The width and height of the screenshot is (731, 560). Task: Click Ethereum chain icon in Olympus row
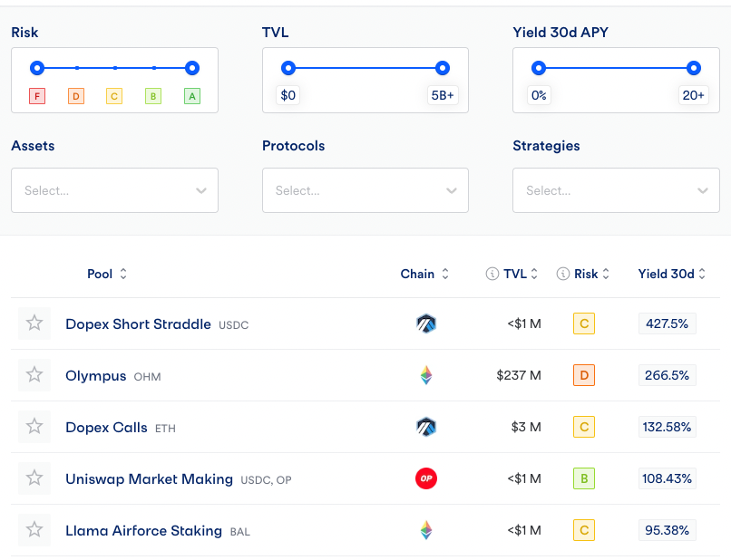coord(426,375)
